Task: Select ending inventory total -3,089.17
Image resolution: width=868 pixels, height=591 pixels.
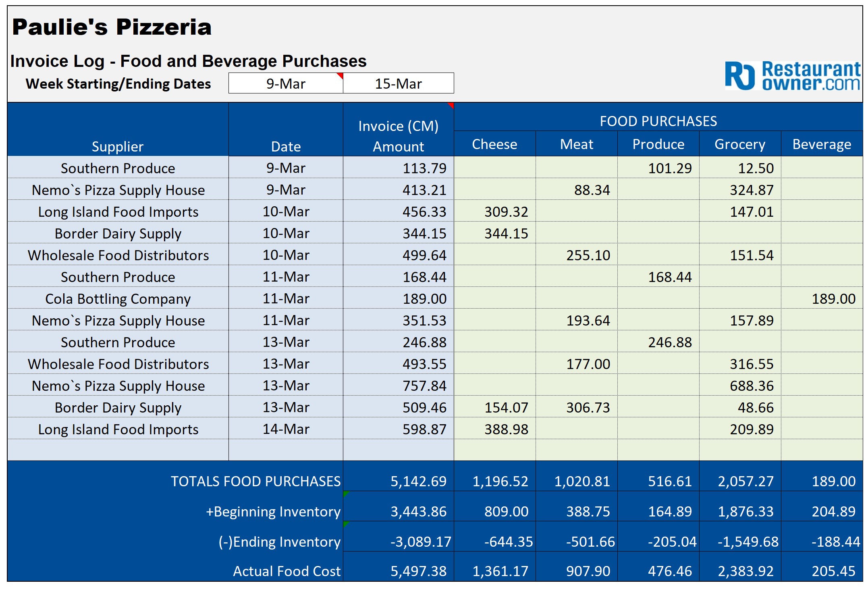Action: point(399,537)
